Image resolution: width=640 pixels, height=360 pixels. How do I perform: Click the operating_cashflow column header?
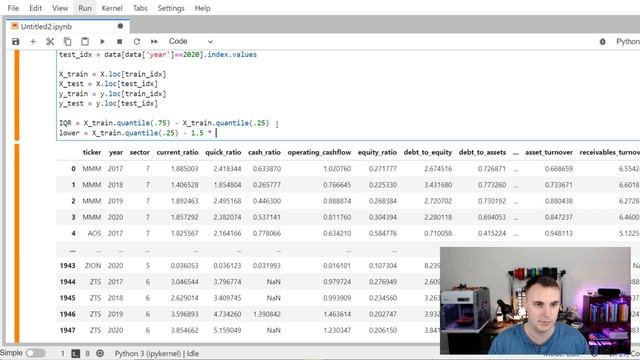pos(319,152)
